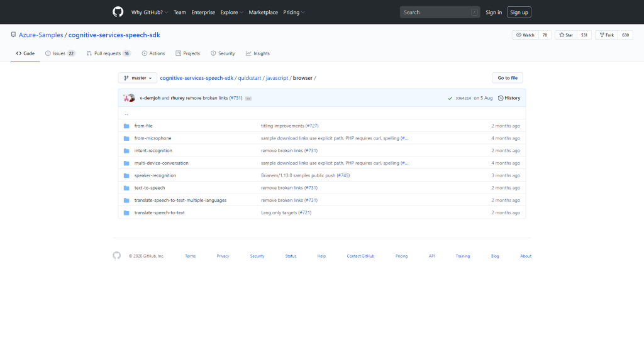Screen dimensions: 644x362
Task: Open cognitive-services-speech-sdk repository title link
Action: (114, 35)
